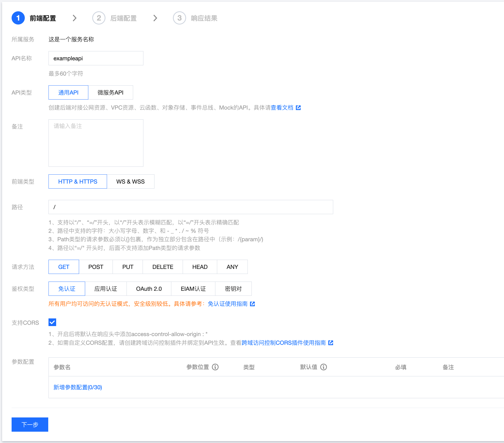
Task: Click the 类型 column header
Action: point(249,367)
